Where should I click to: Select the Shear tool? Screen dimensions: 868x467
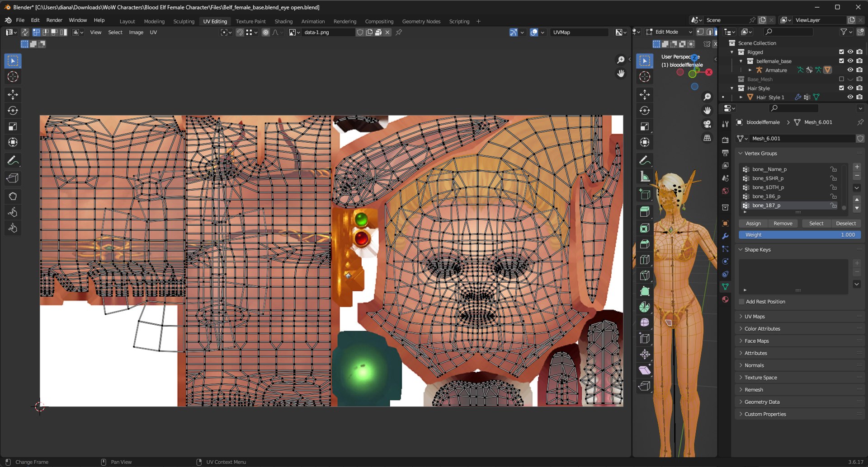tap(645, 370)
